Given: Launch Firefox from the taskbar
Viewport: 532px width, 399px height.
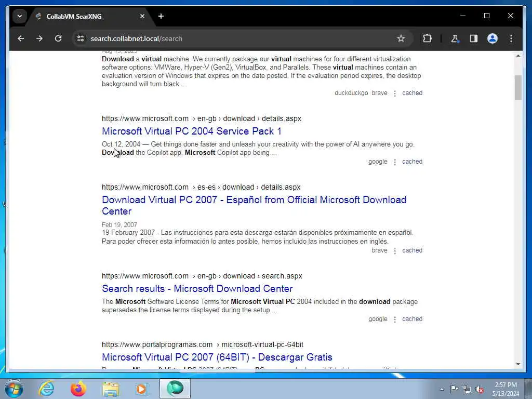Looking at the screenshot, I should (78, 389).
